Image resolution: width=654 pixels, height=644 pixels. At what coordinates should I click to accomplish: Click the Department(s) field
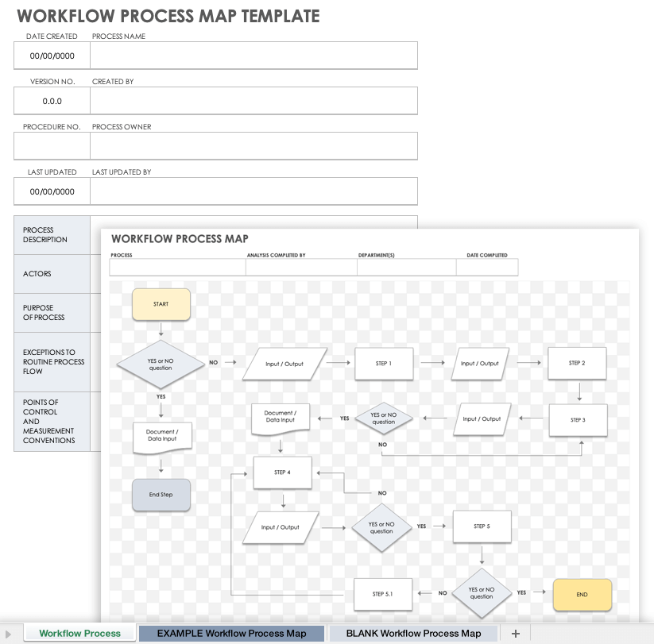tap(407, 267)
